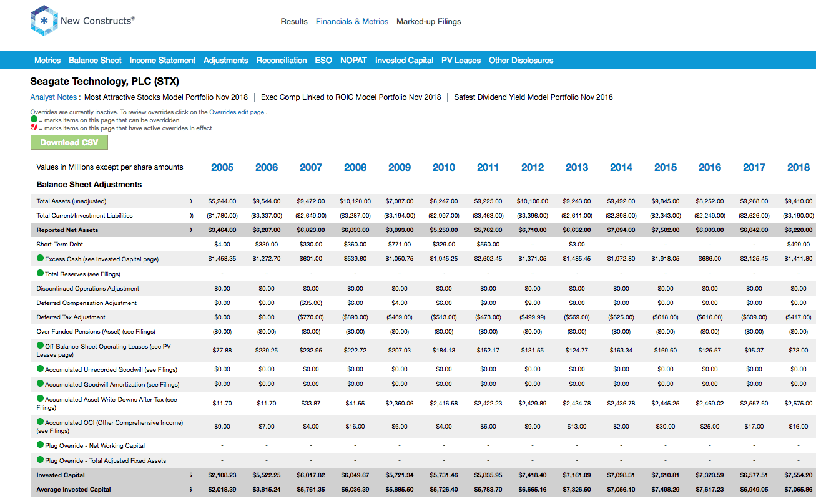The image size is (816, 504).
Task: Click Accumulated OCI value $30.00 for 2015
Action: (x=666, y=427)
